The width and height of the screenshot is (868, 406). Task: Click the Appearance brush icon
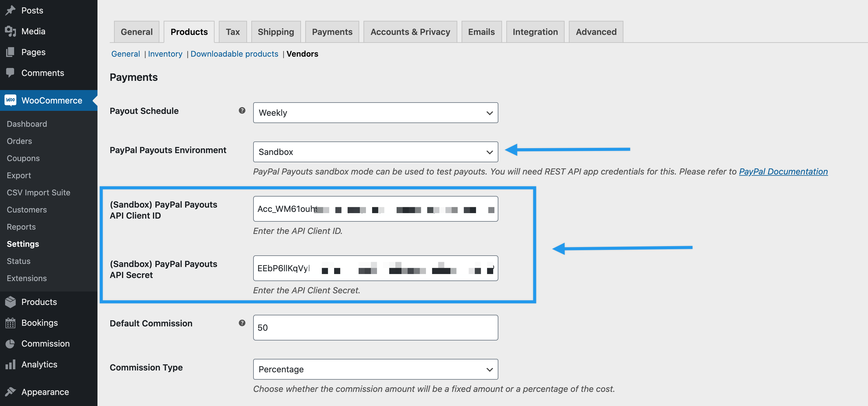10,392
